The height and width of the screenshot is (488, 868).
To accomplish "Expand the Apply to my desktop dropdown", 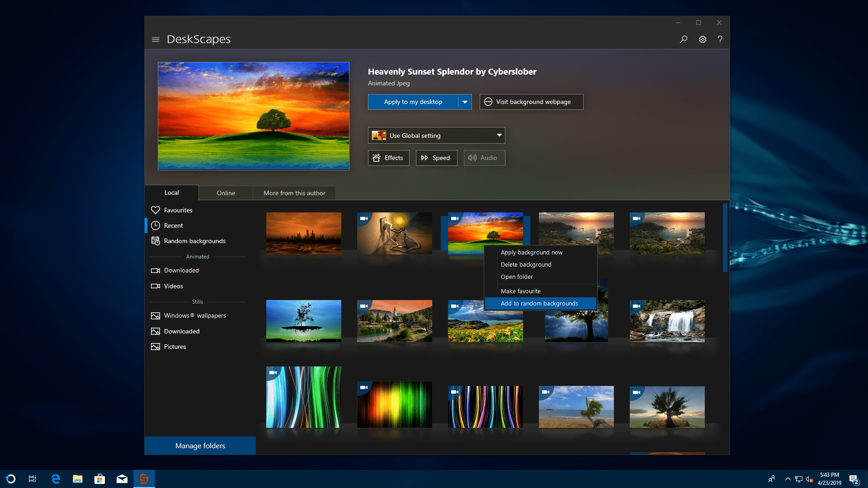I will click(464, 101).
